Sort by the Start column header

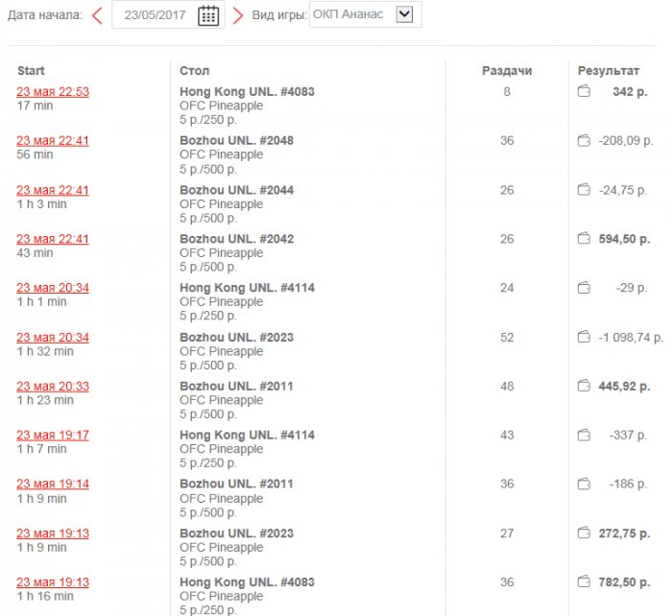click(31, 71)
